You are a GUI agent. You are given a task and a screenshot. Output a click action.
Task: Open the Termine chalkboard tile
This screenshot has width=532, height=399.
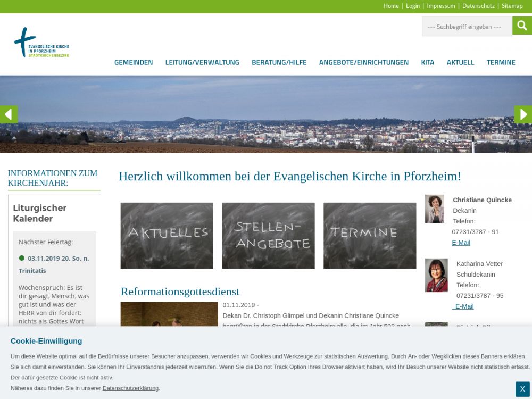pyautogui.click(x=370, y=235)
